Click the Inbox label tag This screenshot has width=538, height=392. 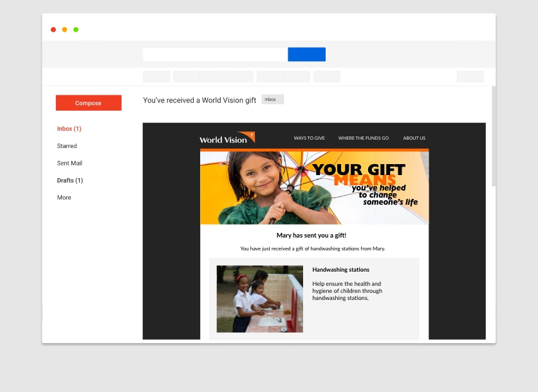272,100
